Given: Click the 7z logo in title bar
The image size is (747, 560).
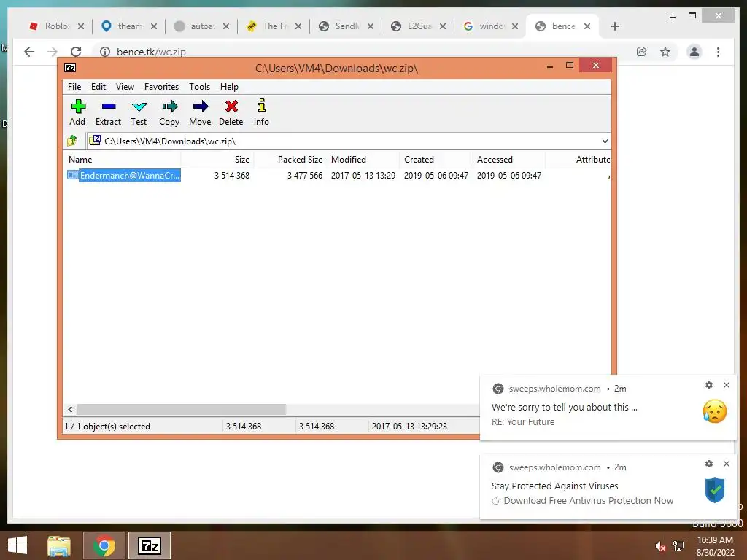Looking at the screenshot, I should (70, 68).
